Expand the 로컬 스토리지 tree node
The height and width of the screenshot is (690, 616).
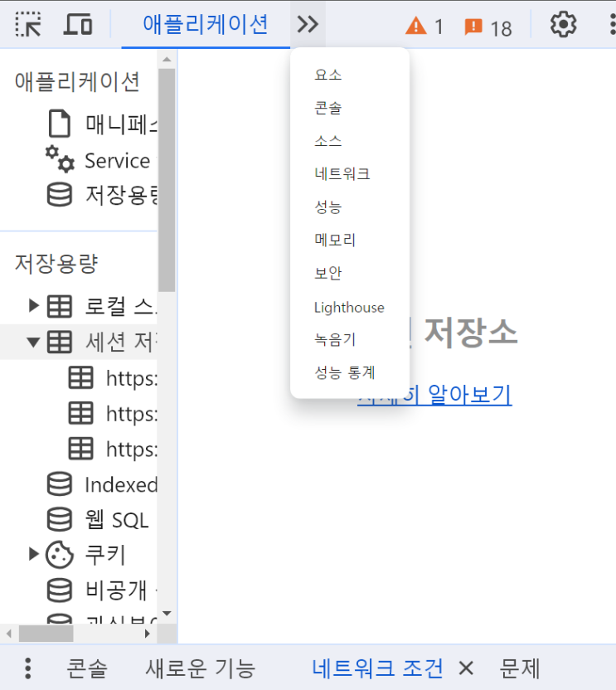coord(34,305)
